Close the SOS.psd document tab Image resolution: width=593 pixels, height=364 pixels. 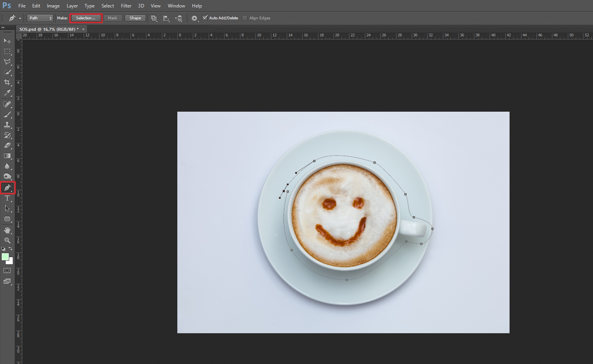click(83, 29)
